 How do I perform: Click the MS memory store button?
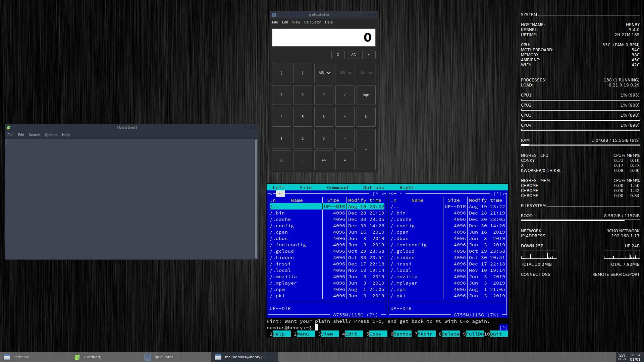click(324, 73)
